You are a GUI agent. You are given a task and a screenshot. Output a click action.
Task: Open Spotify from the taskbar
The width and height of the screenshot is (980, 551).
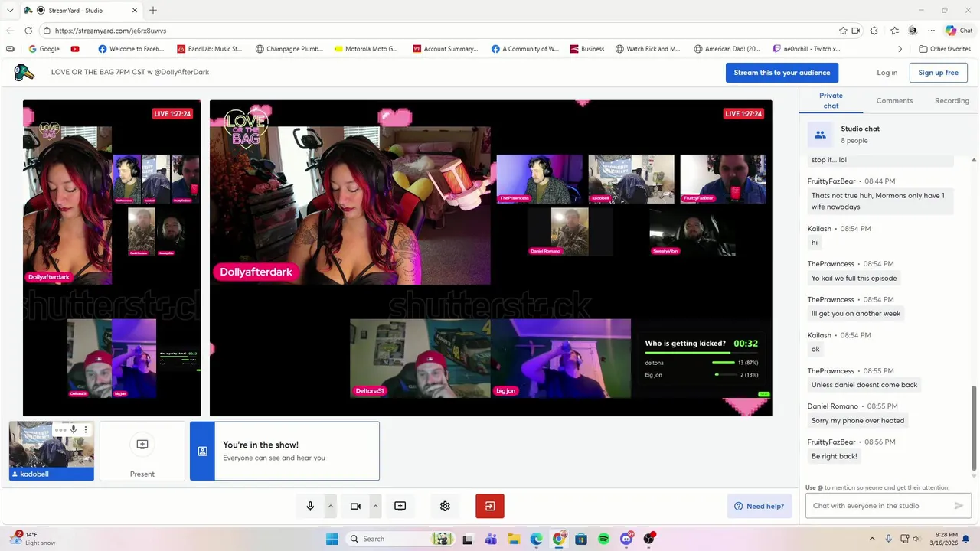coord(603,539)
